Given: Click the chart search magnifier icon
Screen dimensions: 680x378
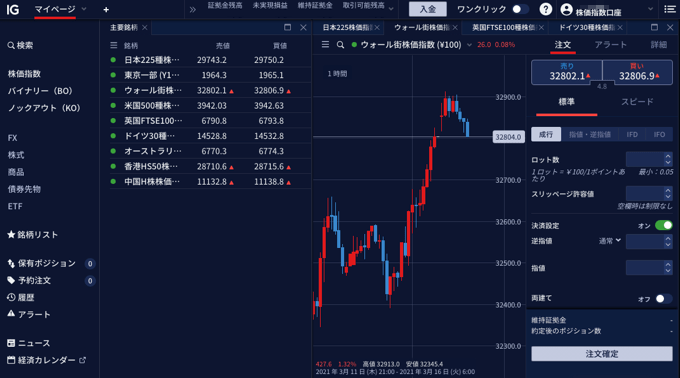Looking at the screenshot, I should (x=340, y=45).
